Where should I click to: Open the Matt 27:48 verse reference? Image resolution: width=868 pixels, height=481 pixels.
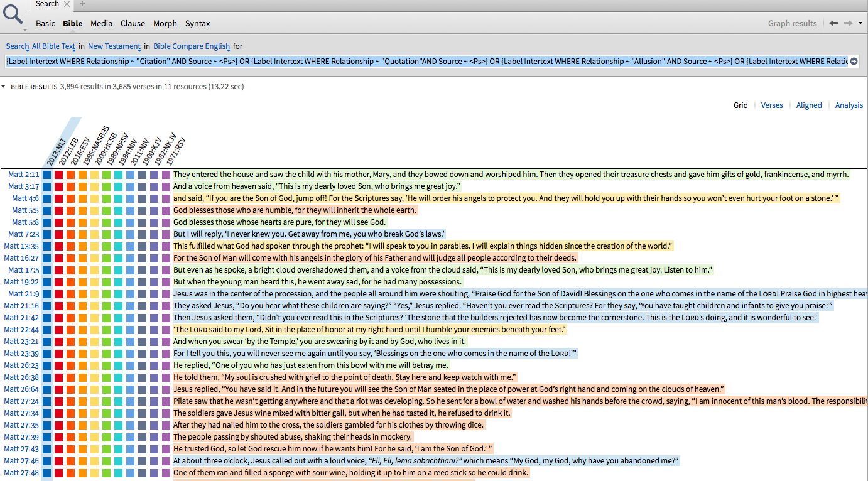click(x=22, y=473)
